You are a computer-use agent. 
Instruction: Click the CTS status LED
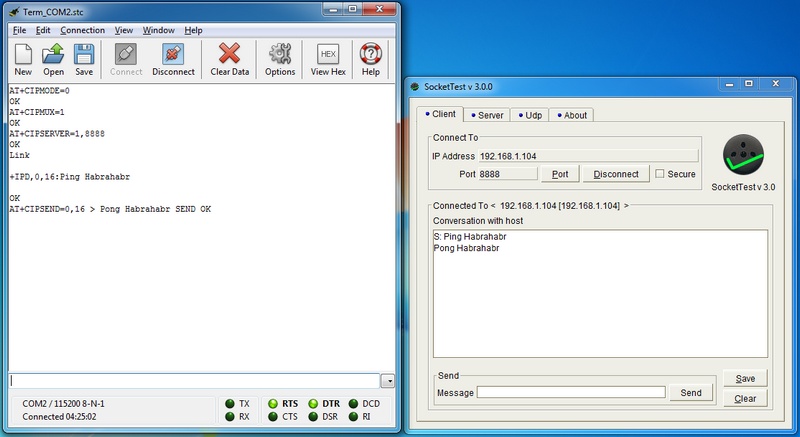click(273, 417)
